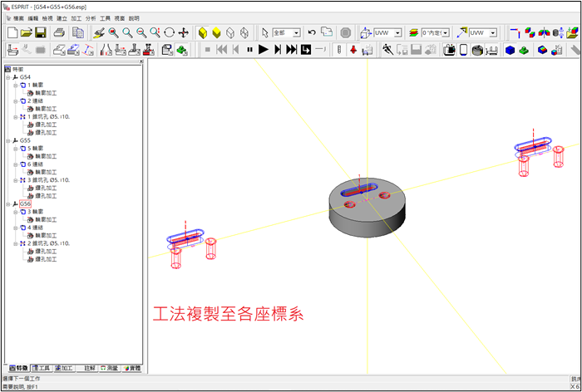
Task: Open the selection filter 全部 dropdown
Action: (x=296, y=33)
